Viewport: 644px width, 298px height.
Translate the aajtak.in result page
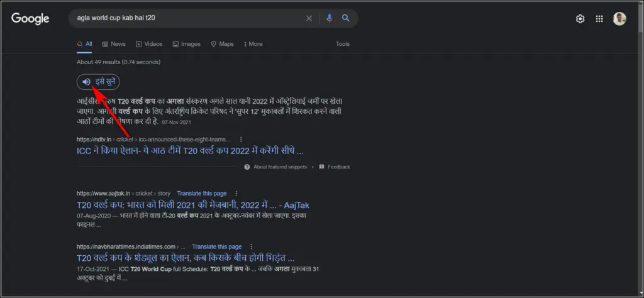point(202,194)
